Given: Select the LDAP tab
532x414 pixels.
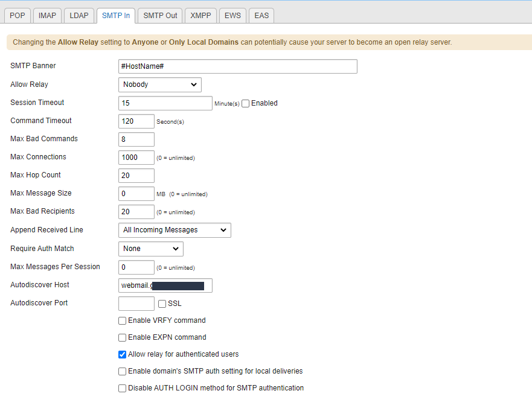Looking at the screenshot, I should [79, 15].
